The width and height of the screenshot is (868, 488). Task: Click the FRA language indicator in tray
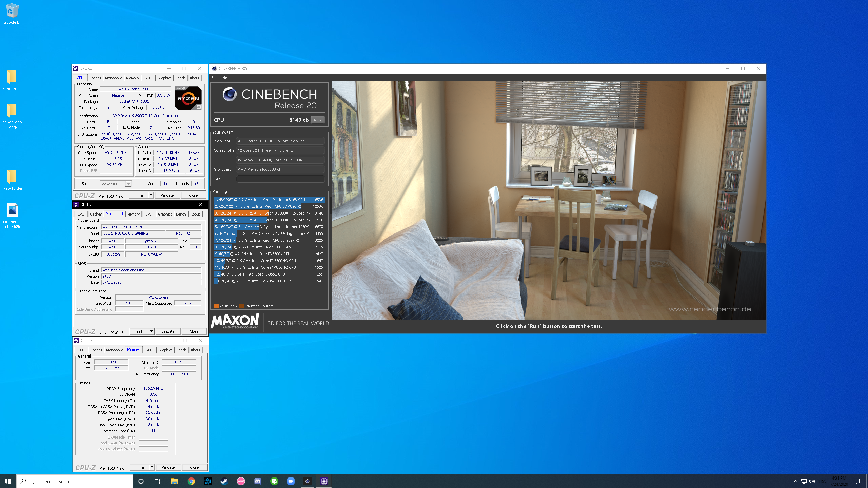[822, 481]
